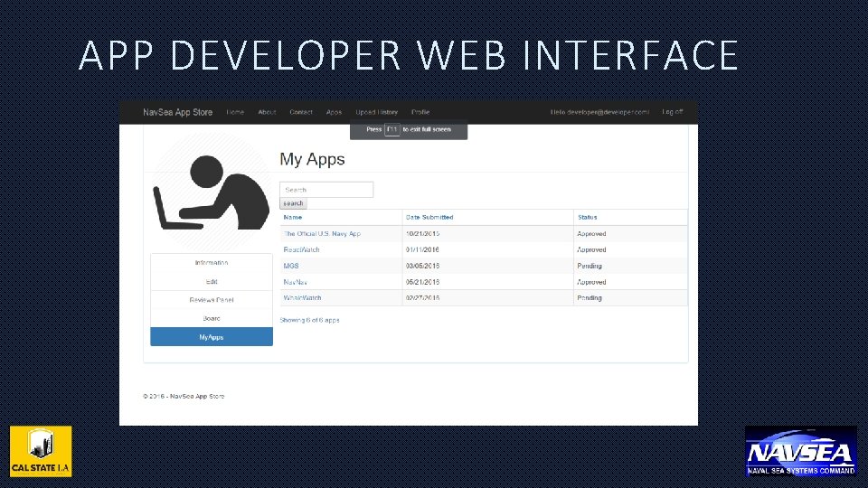The width and height of the screenshot is (868, 488).
Task: Sort table by Name column
Action: (x=293, y=217)
